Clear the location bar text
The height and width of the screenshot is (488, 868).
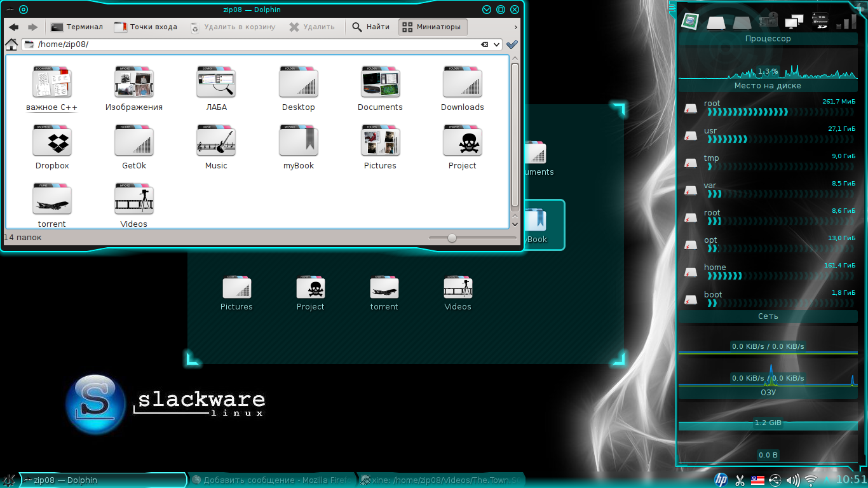pyautogui.click(x=485, y=44)
